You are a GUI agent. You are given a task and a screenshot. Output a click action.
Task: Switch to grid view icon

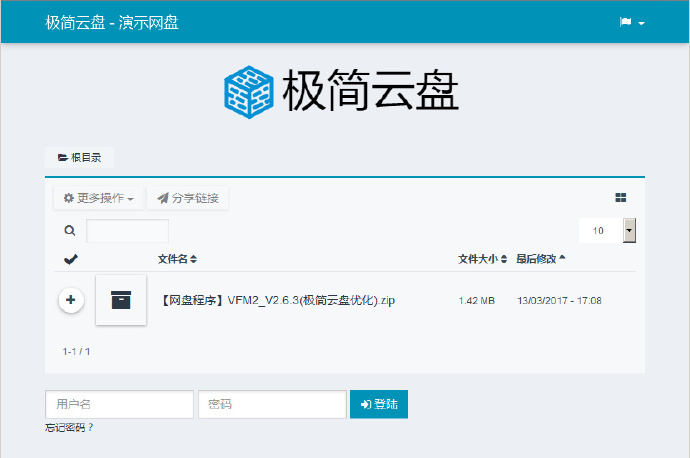620,198
